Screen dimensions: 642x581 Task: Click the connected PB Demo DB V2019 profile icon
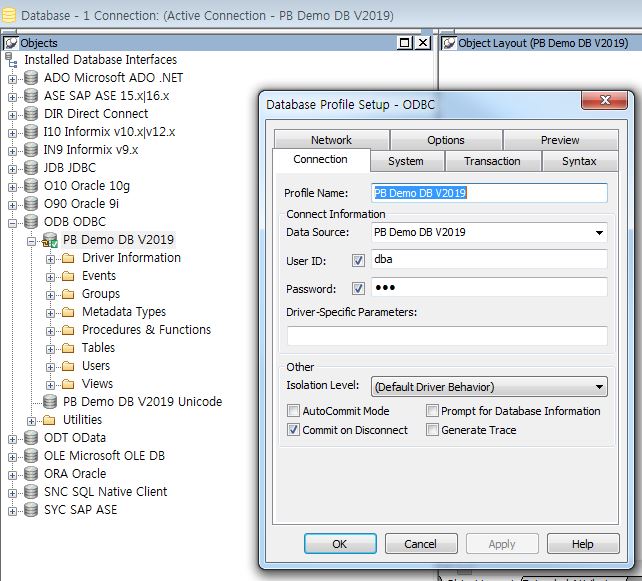click(50, 240)
